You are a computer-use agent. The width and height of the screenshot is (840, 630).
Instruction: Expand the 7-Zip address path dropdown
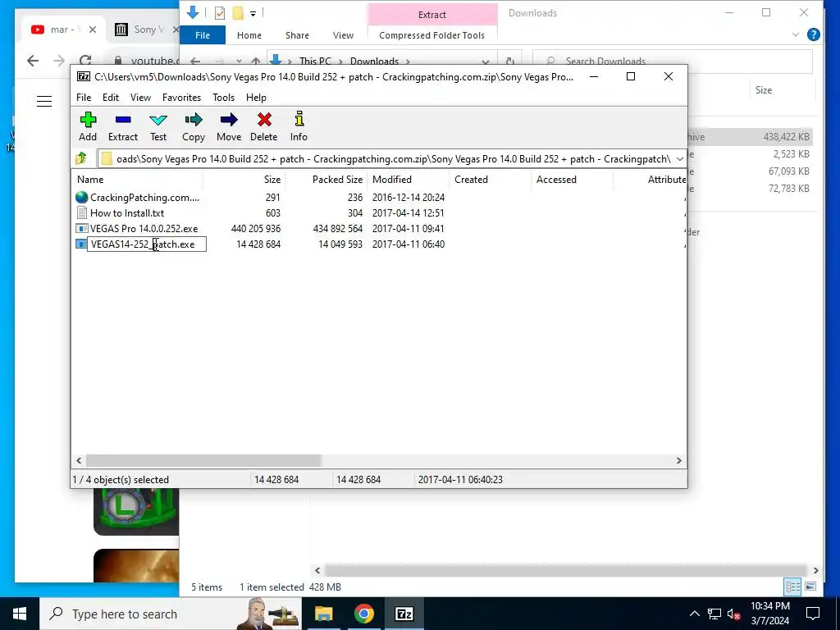pyautogui.click(x=679, y=159)
